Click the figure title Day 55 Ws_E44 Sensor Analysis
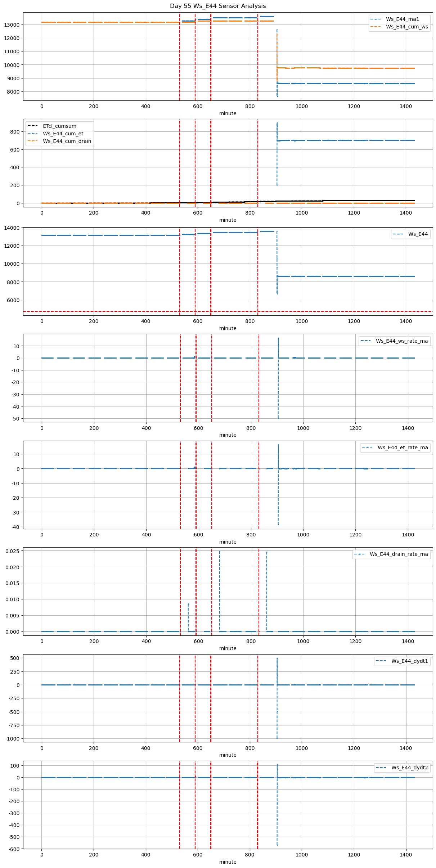 [x=218, y=6]
